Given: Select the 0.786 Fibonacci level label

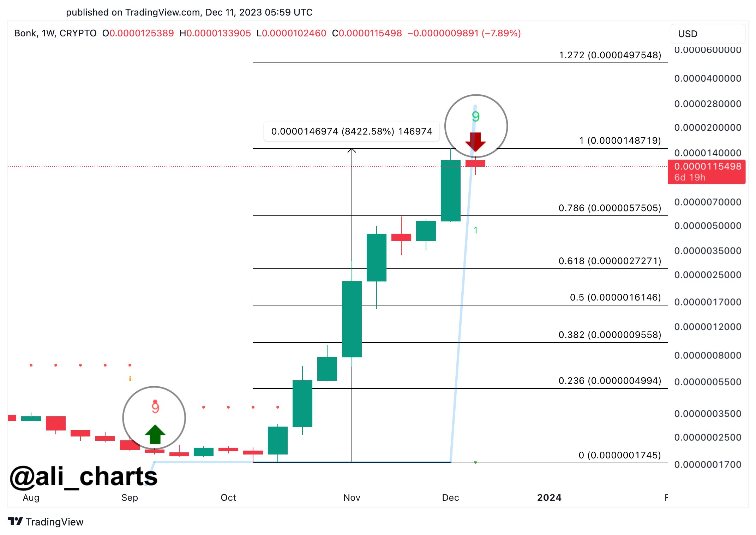Looking at the screenshot, I should 610,208.
